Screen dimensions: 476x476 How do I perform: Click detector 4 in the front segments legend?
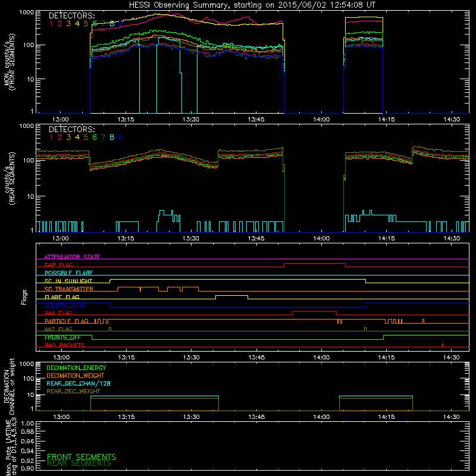[x=77, y=24]
